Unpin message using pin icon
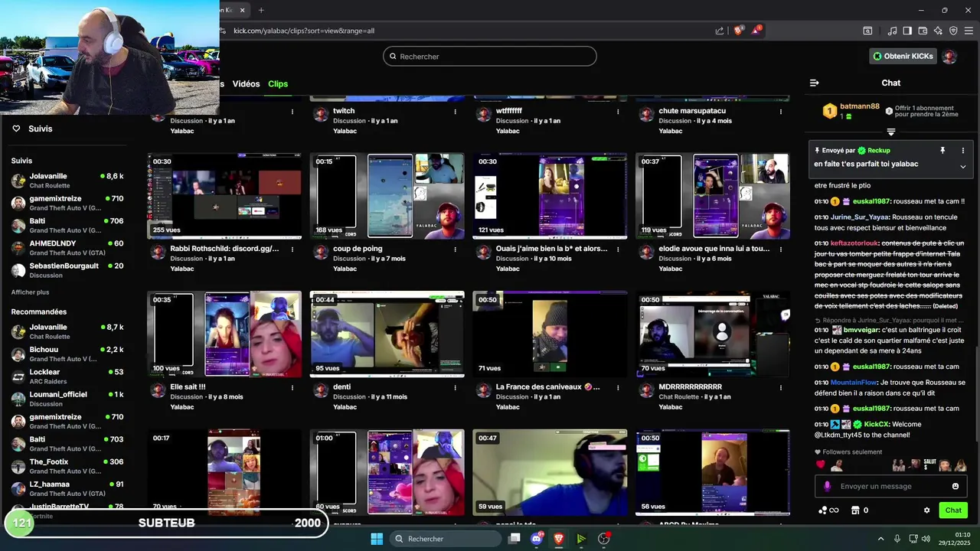The width and height of the screenshot is (980, 551). coord(942,151)
